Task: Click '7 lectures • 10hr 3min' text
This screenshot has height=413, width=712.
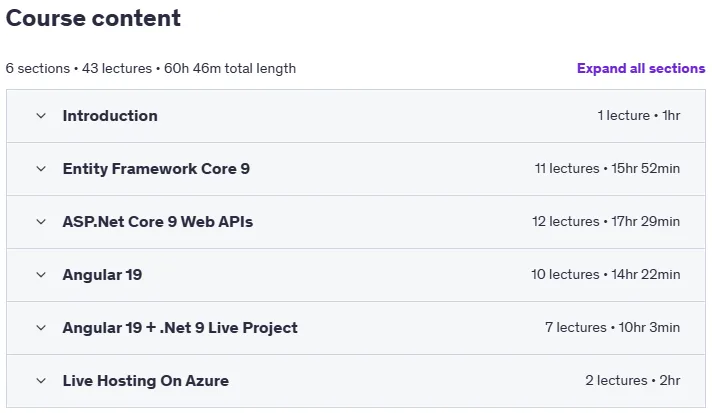Action: click(613, 328)
